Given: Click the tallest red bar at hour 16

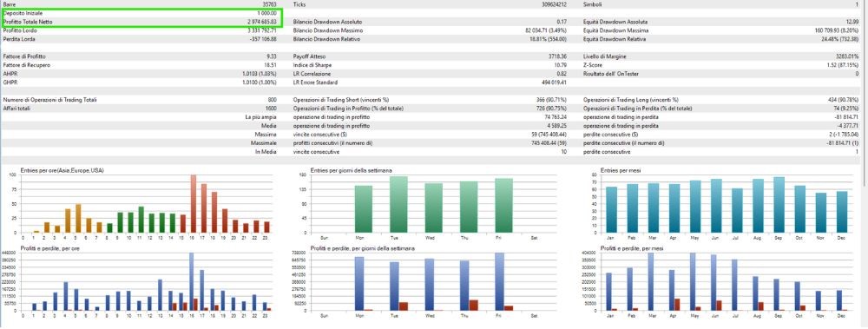Looking at the screenshot, I should coord(194,204).
